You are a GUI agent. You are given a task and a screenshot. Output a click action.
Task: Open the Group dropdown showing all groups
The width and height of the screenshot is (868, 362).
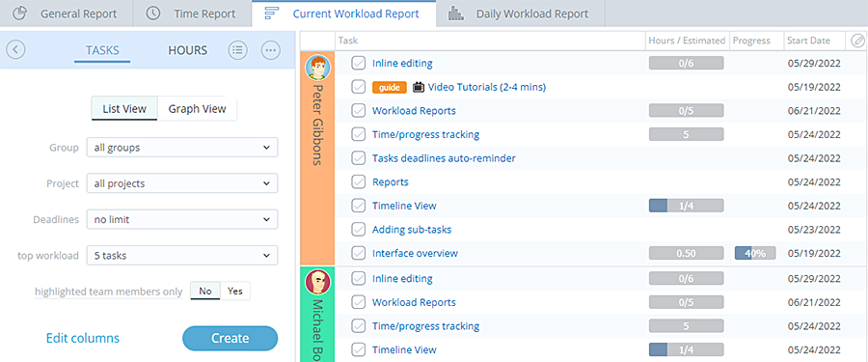point(182,148)
